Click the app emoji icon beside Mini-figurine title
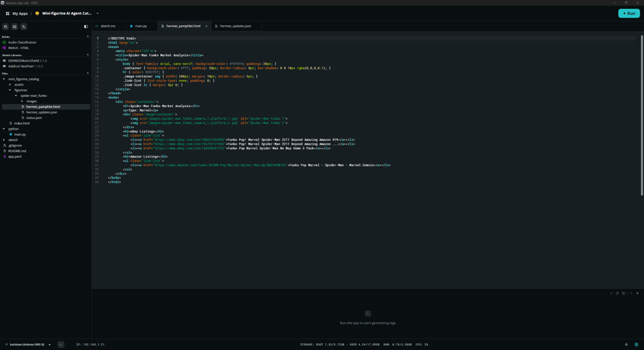Screen dimensions: 644x350 pyautogui.click(x=37, y=14)
